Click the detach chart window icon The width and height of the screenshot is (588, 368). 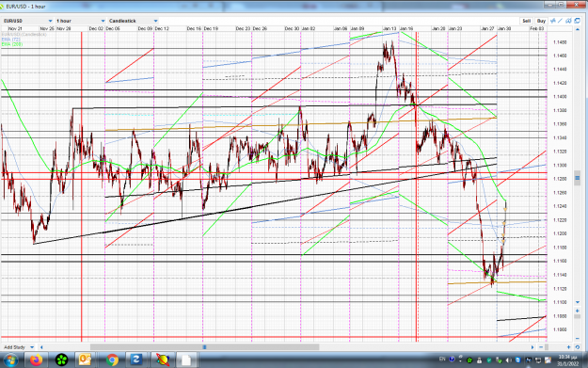click(x=577, y=21)
